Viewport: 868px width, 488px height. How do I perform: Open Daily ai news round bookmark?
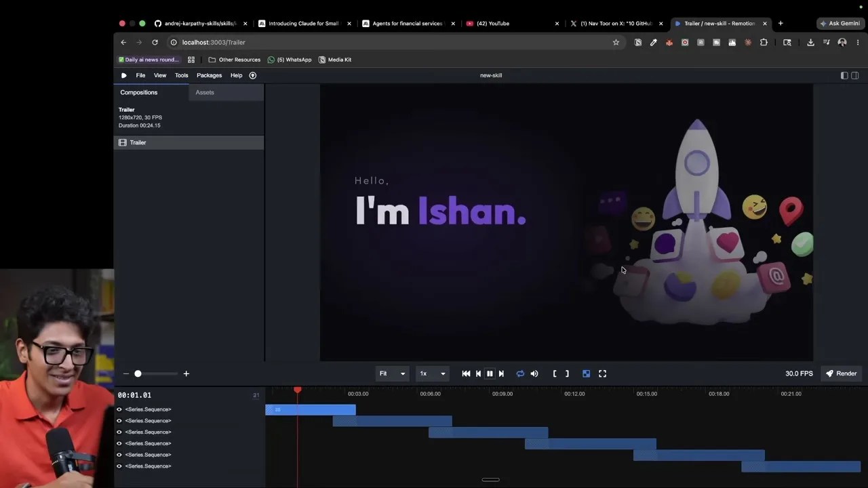(x=149, y=60)
